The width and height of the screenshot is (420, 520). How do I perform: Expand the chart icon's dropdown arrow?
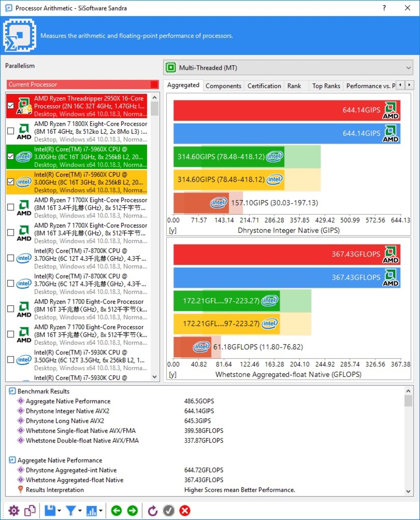pos(100,511)
